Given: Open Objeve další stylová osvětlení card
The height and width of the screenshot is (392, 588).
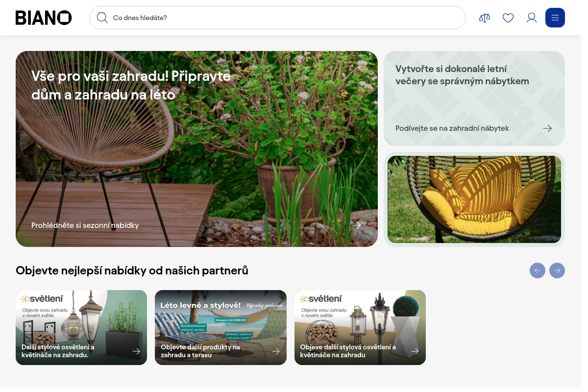Looking at the screenshot, I should tap(360, 327).
